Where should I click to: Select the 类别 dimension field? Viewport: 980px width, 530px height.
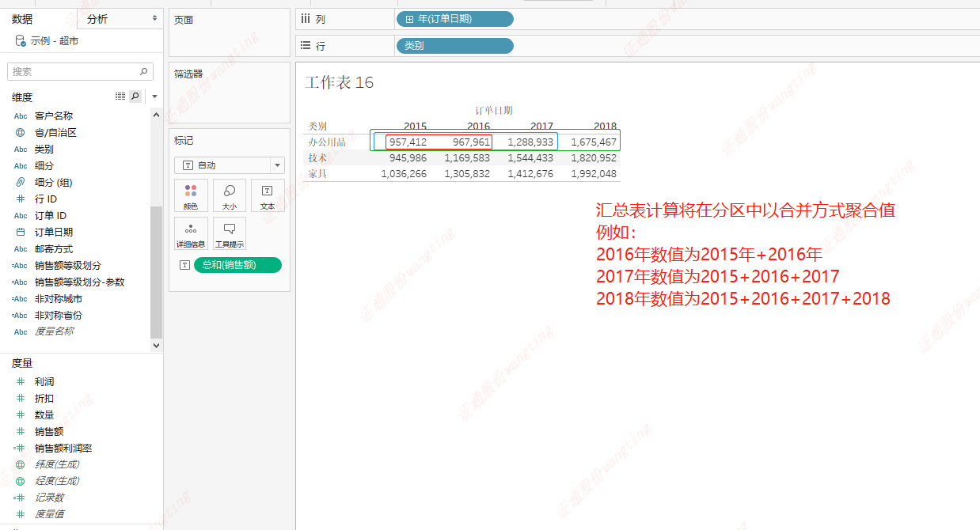(44, 150)
